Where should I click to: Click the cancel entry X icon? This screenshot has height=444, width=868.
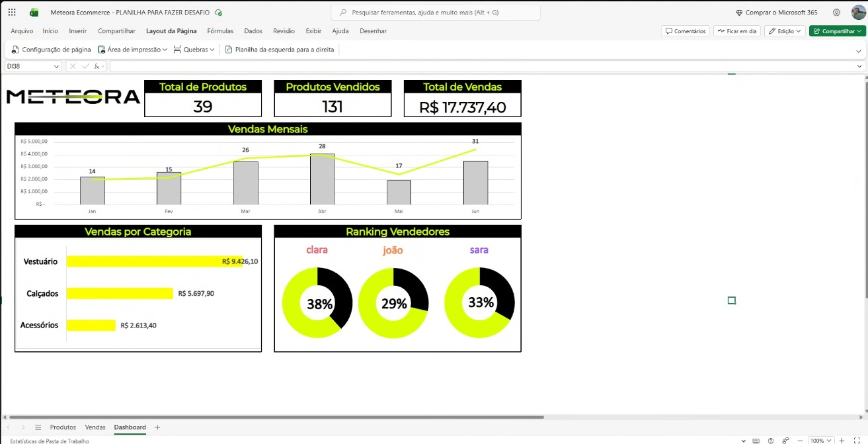[x=73, y=66]
